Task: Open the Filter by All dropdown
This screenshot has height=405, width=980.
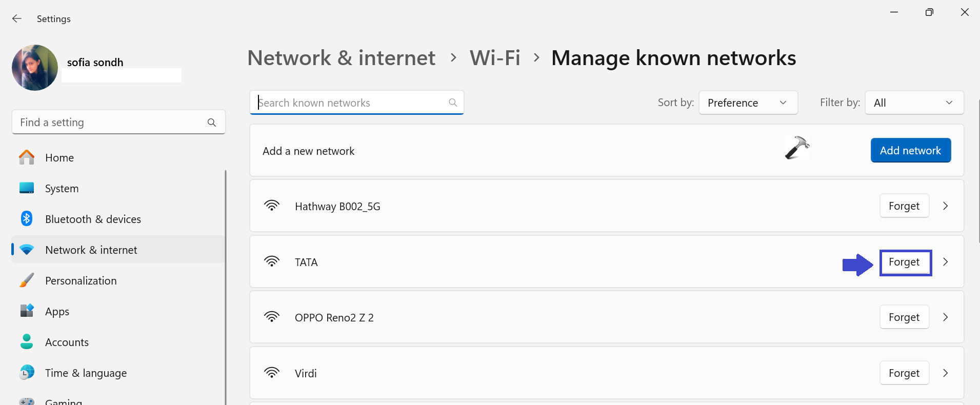Action: click(x=914, y=103)
